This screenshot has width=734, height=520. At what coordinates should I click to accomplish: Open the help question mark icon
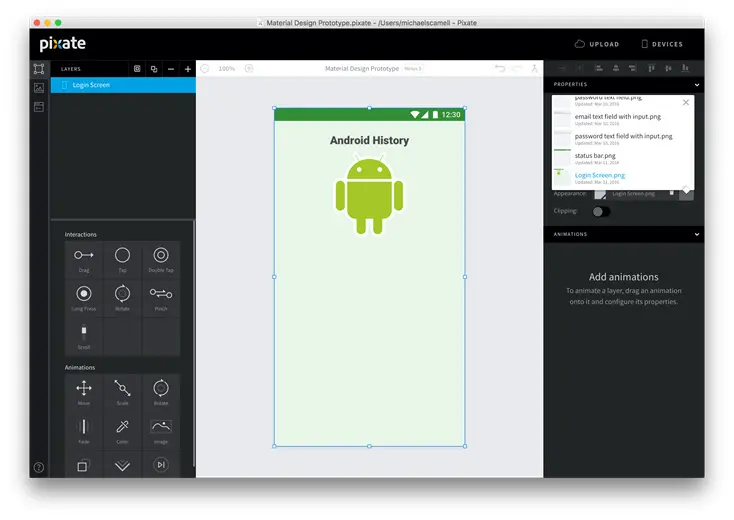click(39, 467)
